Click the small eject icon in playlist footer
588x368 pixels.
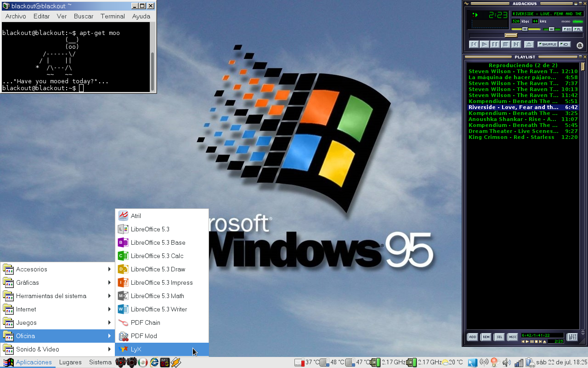(544, 341)
